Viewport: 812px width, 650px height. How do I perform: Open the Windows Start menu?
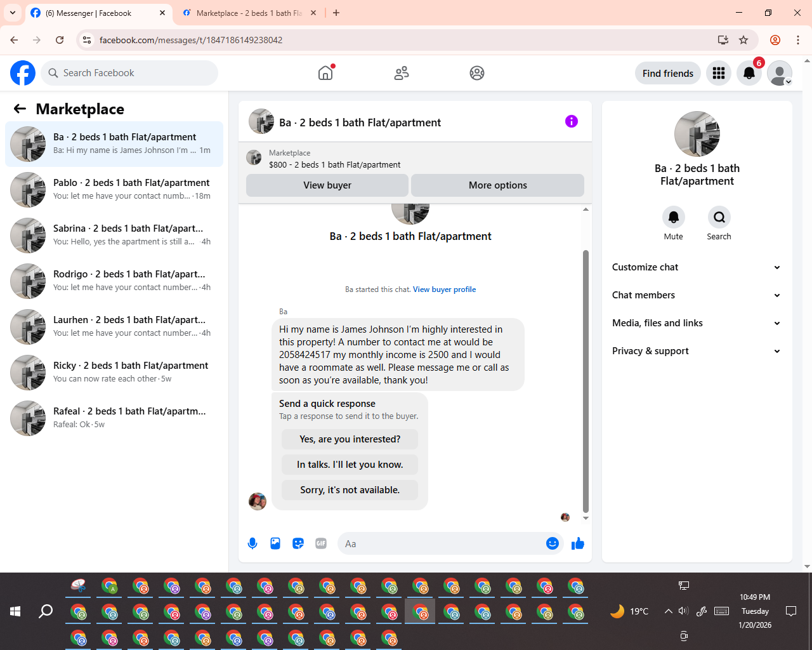[x=15, y=611]
